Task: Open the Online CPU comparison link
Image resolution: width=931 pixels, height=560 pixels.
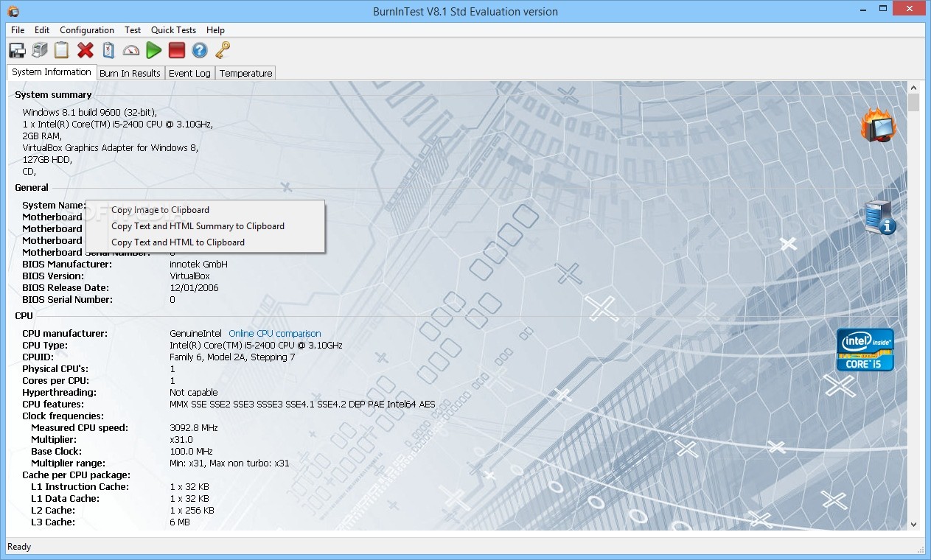Action: pos(274,334)
